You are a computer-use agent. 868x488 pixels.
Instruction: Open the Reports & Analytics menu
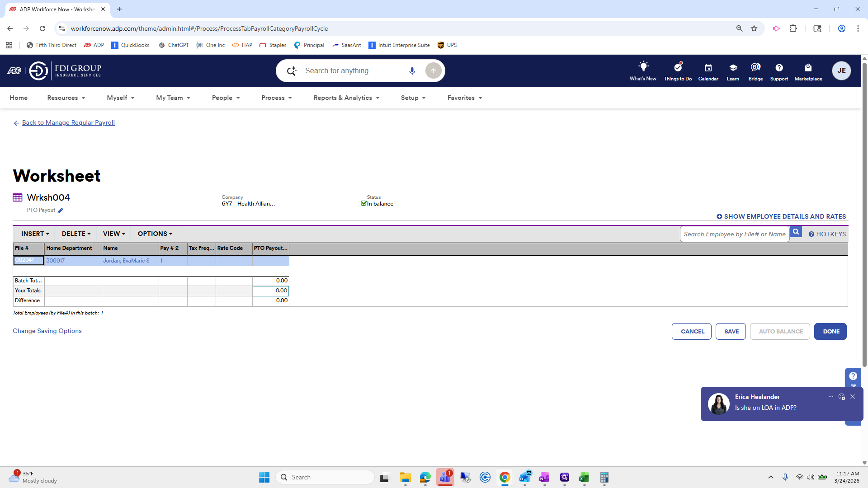point(346,98)
